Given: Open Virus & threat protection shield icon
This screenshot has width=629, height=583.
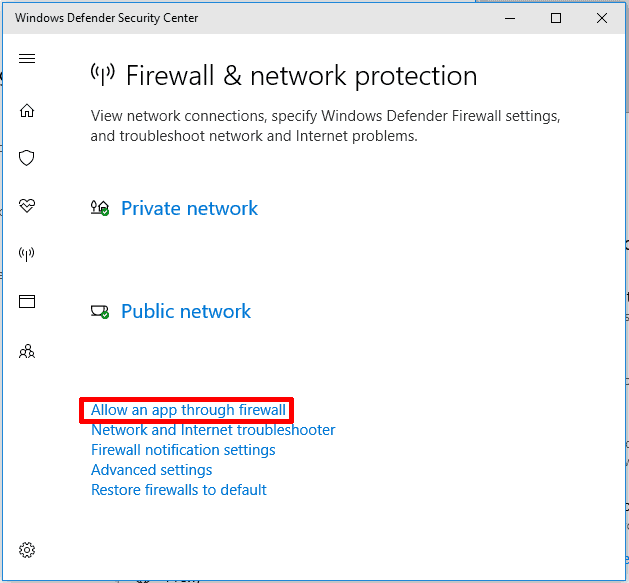Looking at the screenshot, I should coord(27,158).
